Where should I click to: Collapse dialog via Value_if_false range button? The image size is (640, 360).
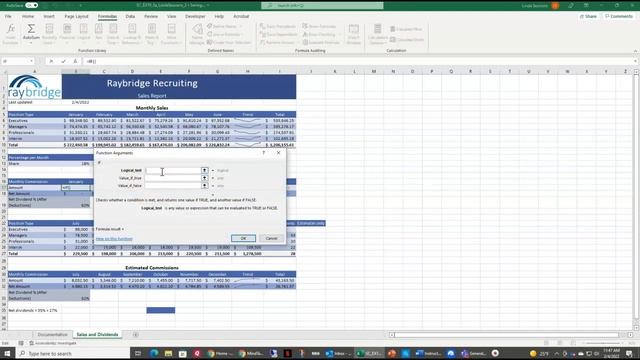tap(204, 186)
